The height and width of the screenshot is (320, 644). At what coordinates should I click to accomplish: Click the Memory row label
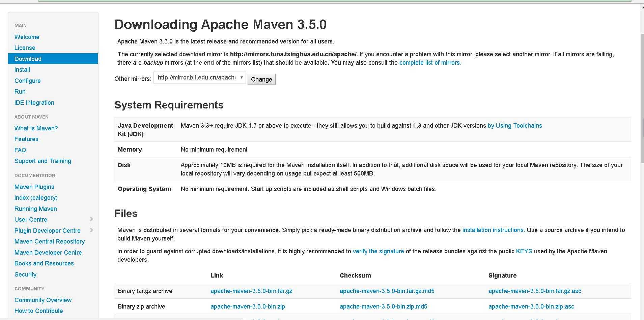point(130,150)
